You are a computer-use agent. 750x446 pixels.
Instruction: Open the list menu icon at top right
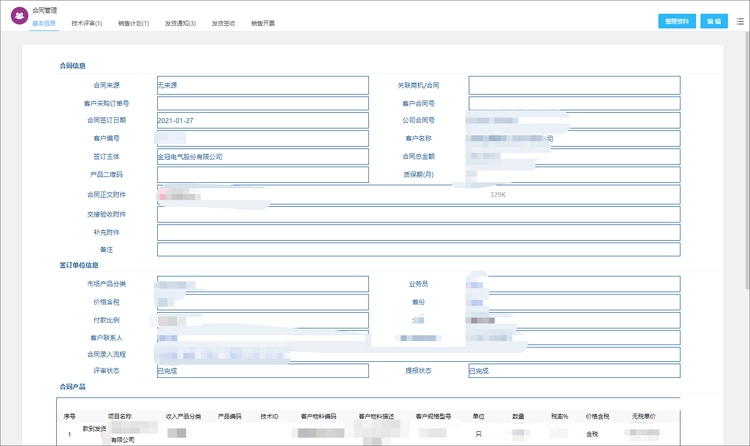[740, 21]
